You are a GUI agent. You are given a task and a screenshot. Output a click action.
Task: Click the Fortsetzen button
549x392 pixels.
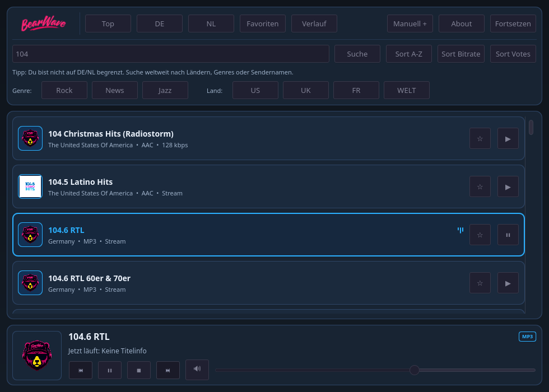513,24
